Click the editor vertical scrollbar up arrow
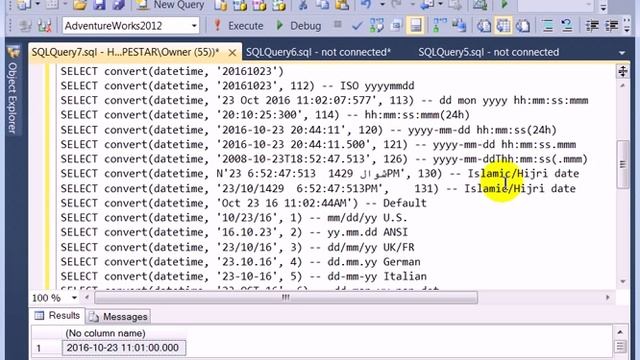 [x=622, y=85]
